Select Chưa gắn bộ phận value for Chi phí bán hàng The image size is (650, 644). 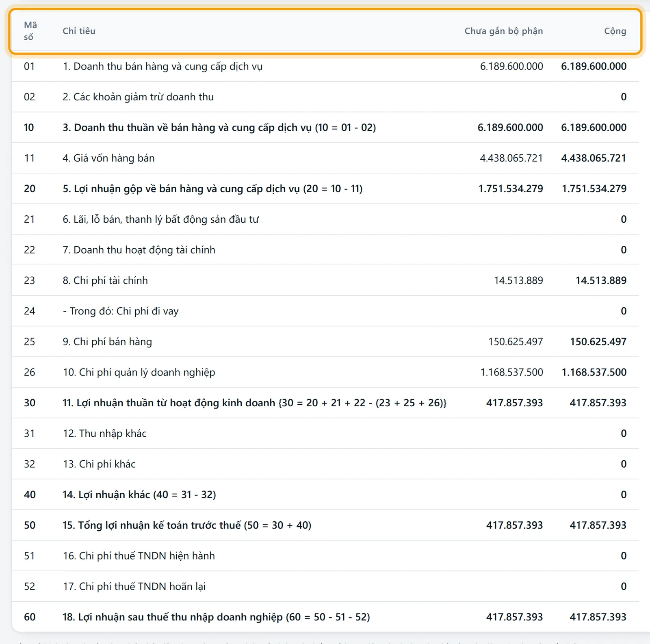click(515, 342)
